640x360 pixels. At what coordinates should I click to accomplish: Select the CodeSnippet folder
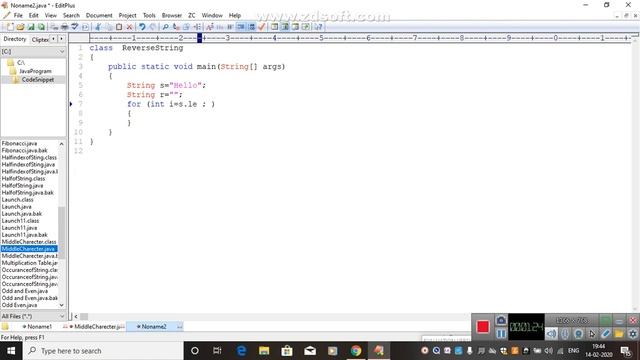point(38,80)
